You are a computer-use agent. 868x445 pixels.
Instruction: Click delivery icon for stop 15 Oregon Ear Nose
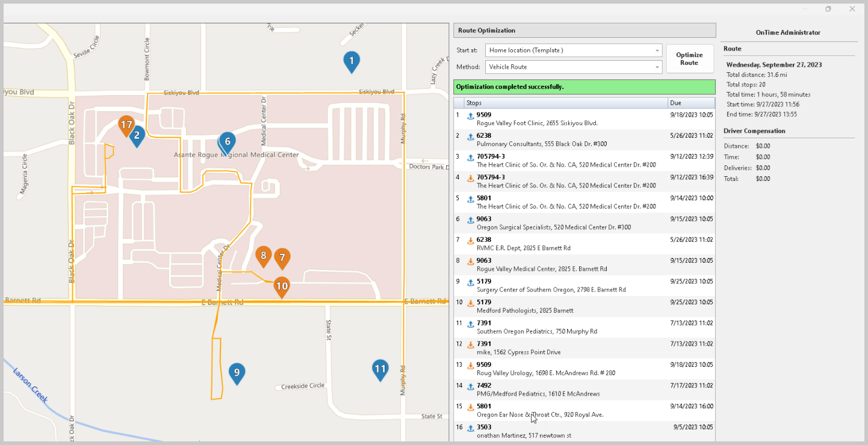point(471,407)
